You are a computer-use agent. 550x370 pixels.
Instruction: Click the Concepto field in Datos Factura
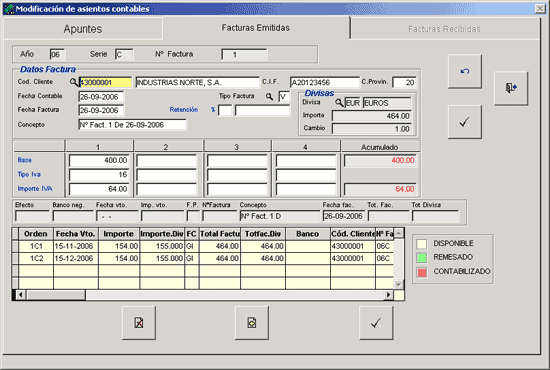[x=133, y=125]
